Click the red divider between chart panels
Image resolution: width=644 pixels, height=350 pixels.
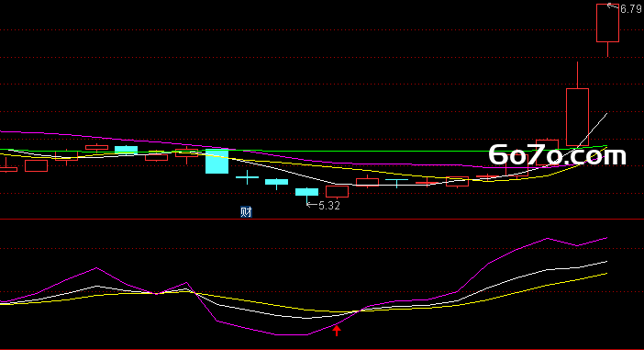322,220
